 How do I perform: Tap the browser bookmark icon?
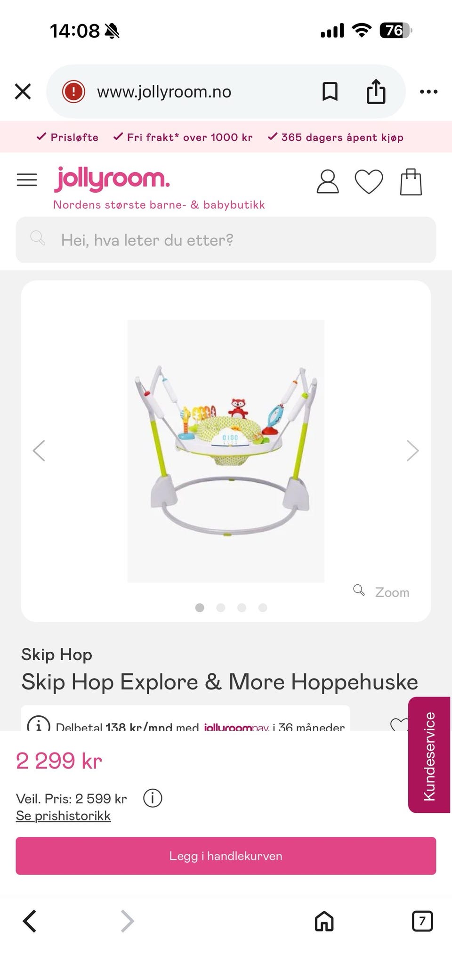point(330,91)
